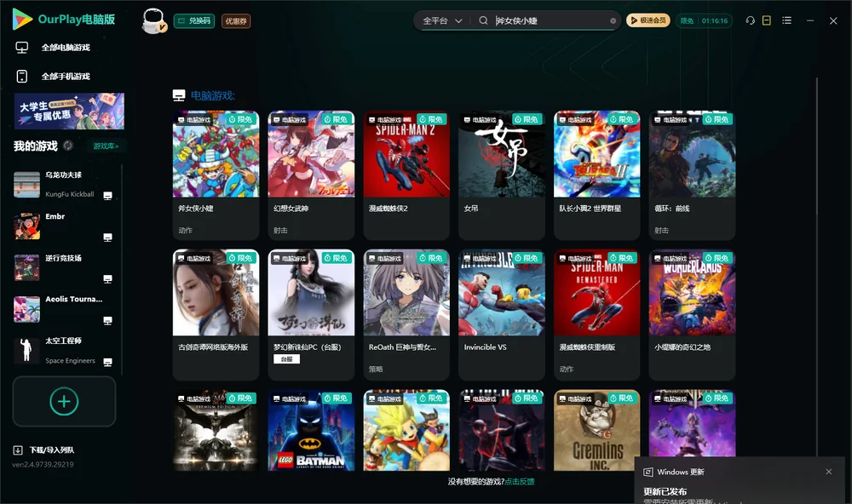Close the Windows 更新 notification
Screen dimensions: 852x504
pyautogui.click(x=829, y=472)
